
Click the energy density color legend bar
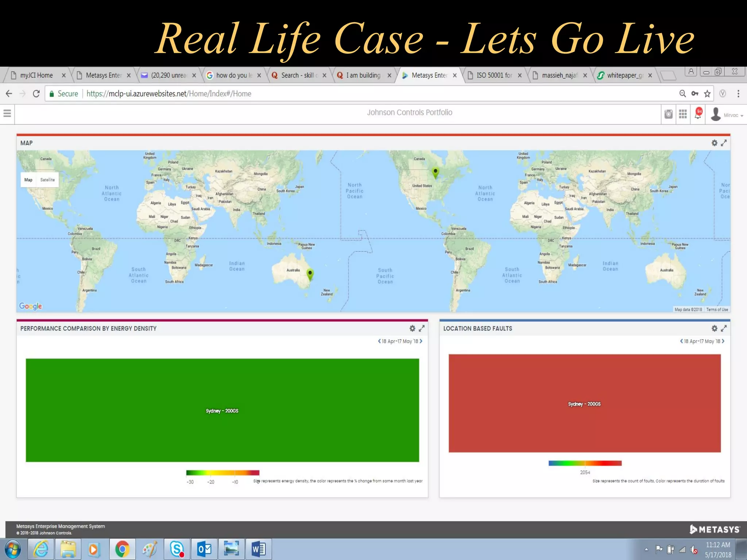[x=222, y=473]
